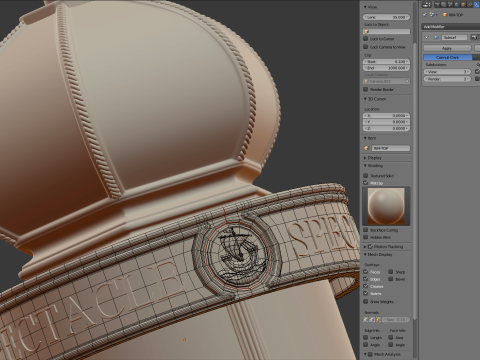Open the World properties tab icon
The image size is (480, 360).
(457, 5)
